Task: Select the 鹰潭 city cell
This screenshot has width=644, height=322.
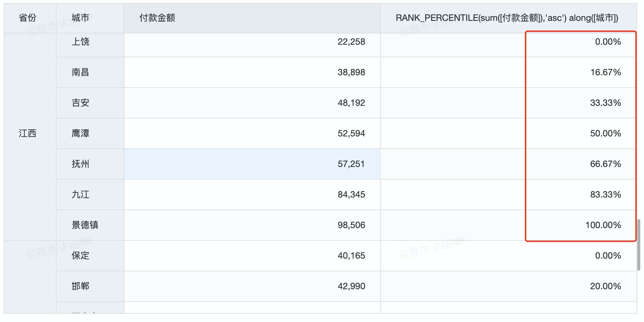Action: click(x=90, y=133)
